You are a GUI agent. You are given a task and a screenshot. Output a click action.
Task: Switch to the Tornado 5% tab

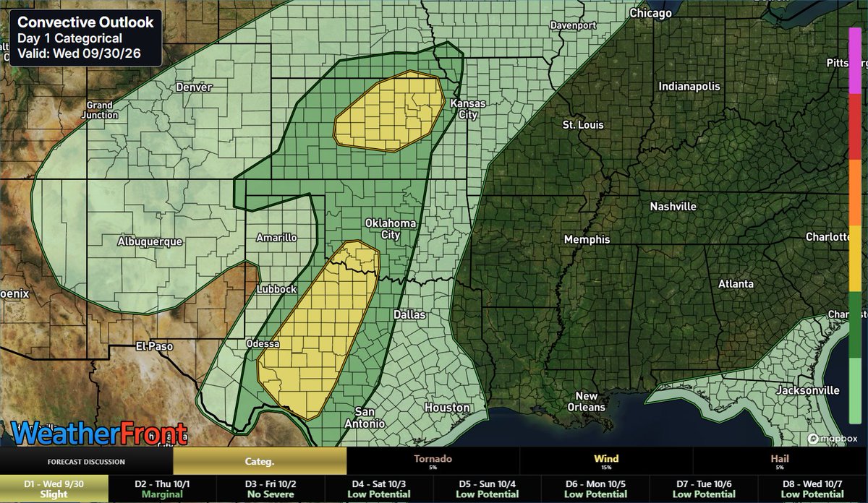click(433, 461)
